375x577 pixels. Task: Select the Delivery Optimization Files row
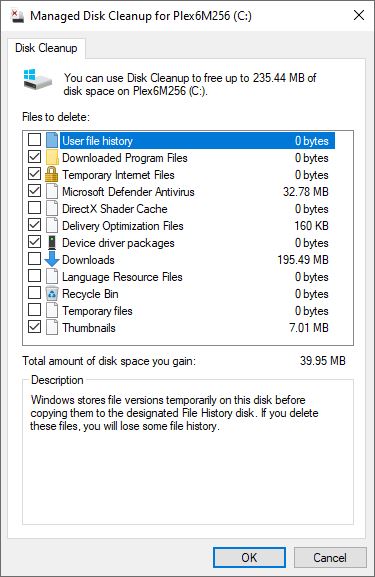pos(188,226)
